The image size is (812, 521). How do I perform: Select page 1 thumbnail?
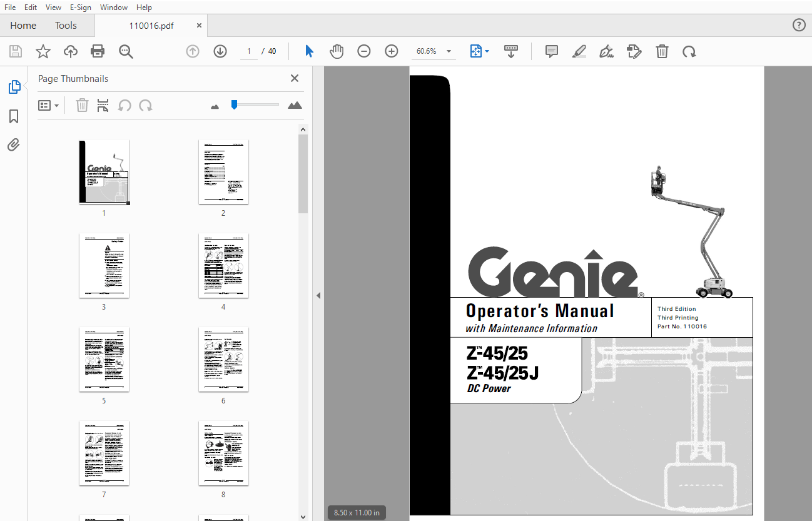click(x=104, y=171)
